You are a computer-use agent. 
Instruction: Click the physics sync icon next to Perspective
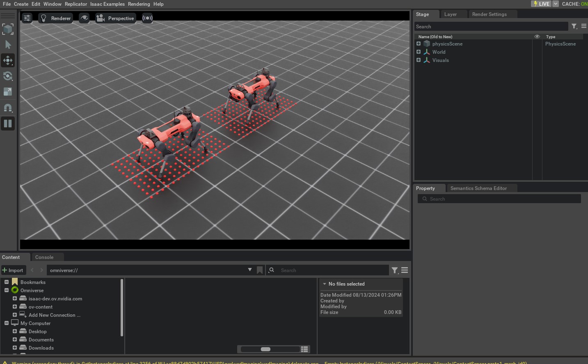(147, 18)
